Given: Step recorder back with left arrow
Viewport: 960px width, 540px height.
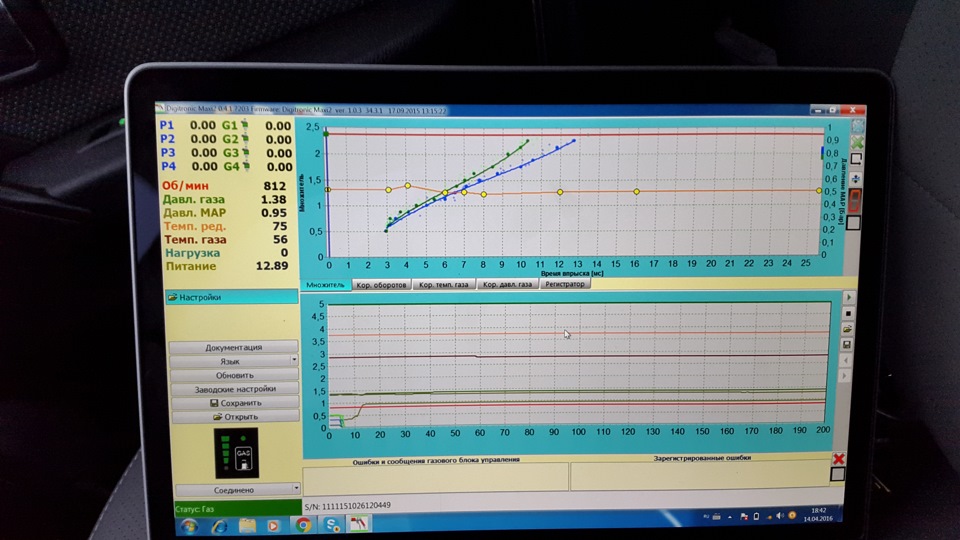Looking at the screenshot, I should click(846, 361).
